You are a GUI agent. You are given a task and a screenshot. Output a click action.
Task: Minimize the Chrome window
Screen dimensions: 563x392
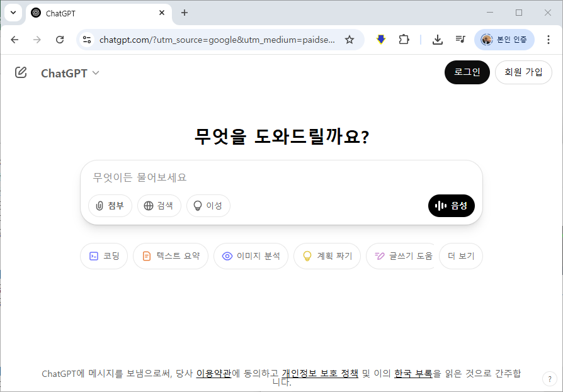pyautogui.click(x=490, y=13)
